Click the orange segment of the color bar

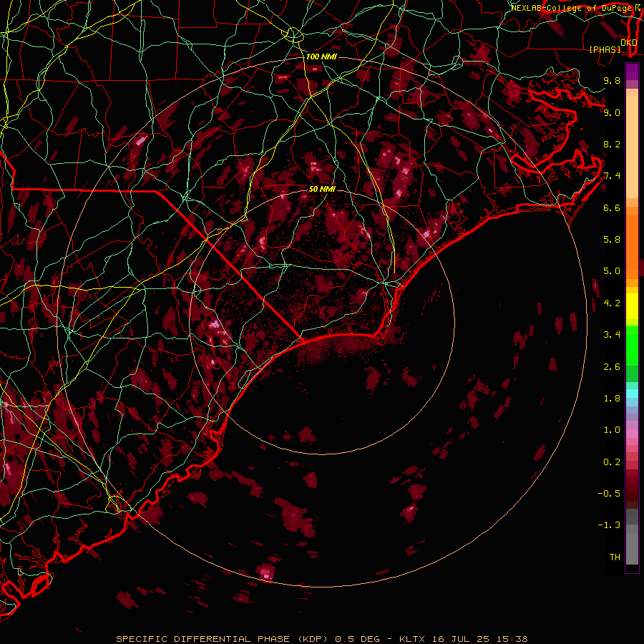(x=632, y=247)
